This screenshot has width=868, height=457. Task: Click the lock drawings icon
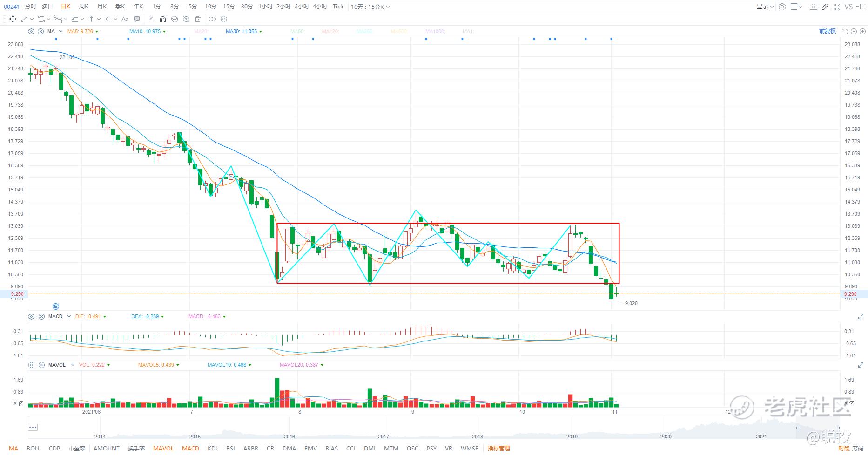[x=175, y=19]
